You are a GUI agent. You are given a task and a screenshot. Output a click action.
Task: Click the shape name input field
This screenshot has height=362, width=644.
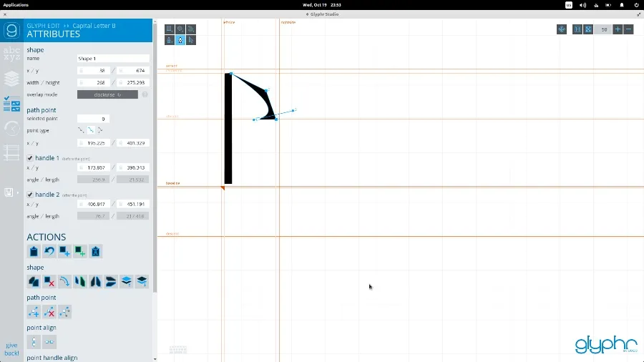[113, 59]
